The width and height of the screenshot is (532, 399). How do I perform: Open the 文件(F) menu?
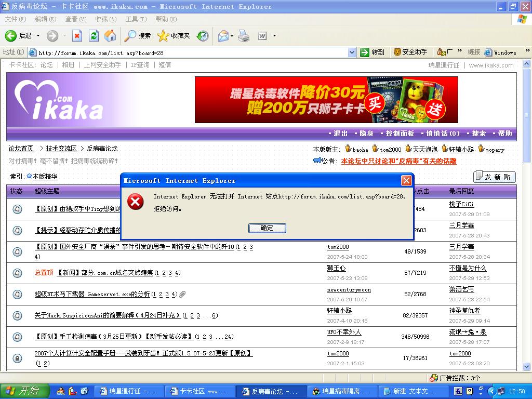click(x=15, y=19)
